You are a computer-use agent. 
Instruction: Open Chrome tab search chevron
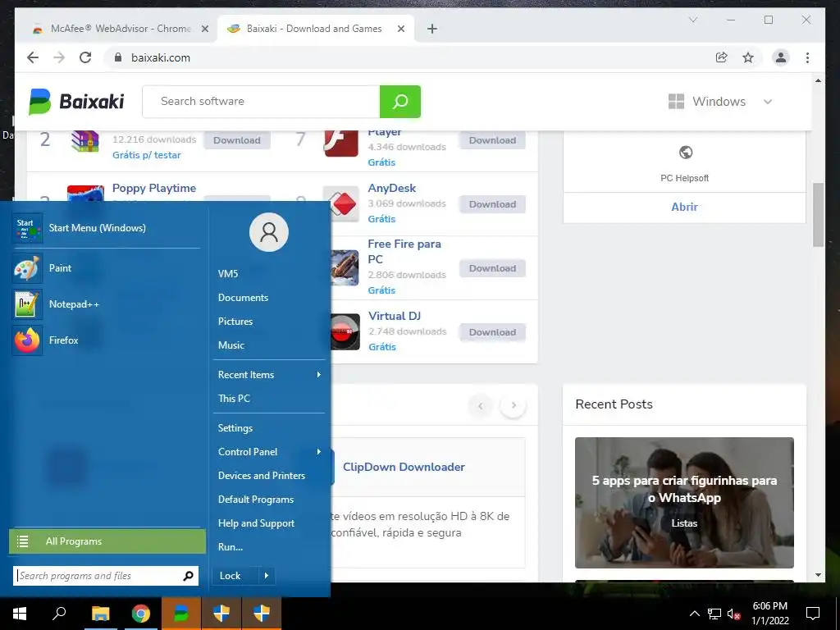(x=692, y=20)
